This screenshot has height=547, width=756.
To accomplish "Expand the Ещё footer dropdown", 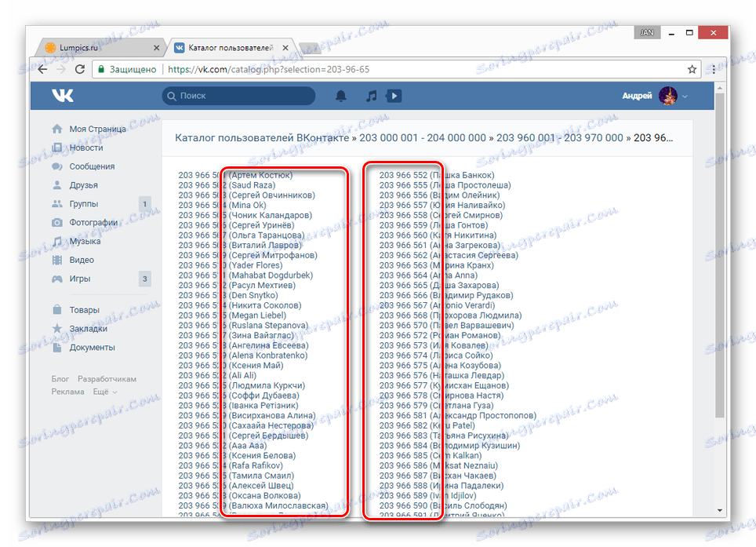I will click(105, 392).
